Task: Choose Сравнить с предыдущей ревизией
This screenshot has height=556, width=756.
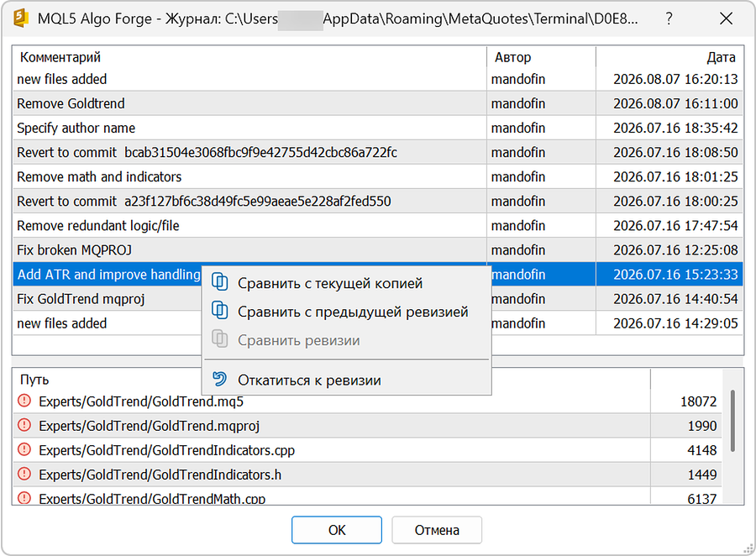Action: click(x=347, y=311)
